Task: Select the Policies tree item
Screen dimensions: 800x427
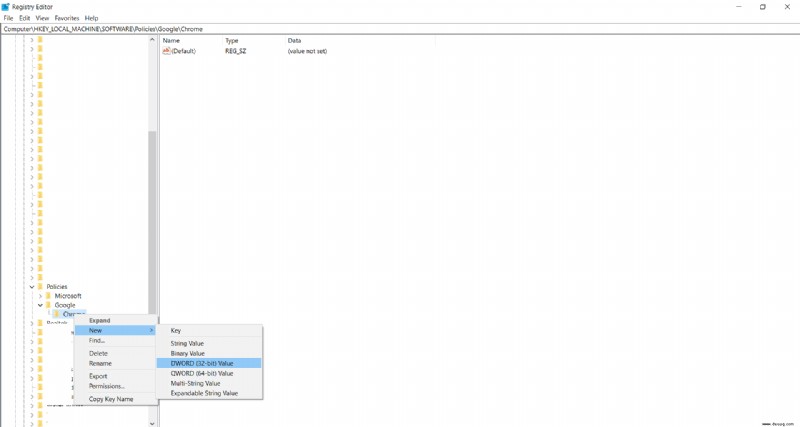Action: [57, 287]
